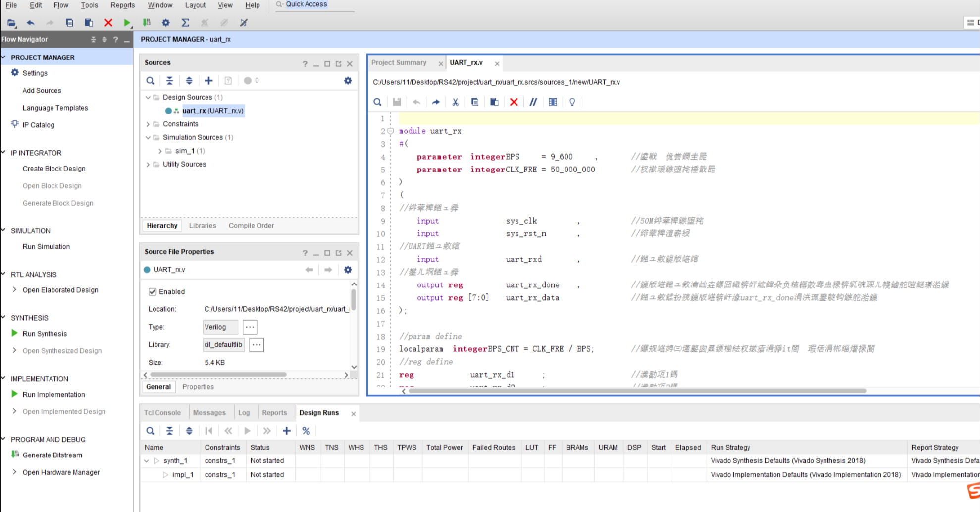Browse Library with the ellipsis button
Viewport: 980px width, 512px height.
[x=257, y=345]
